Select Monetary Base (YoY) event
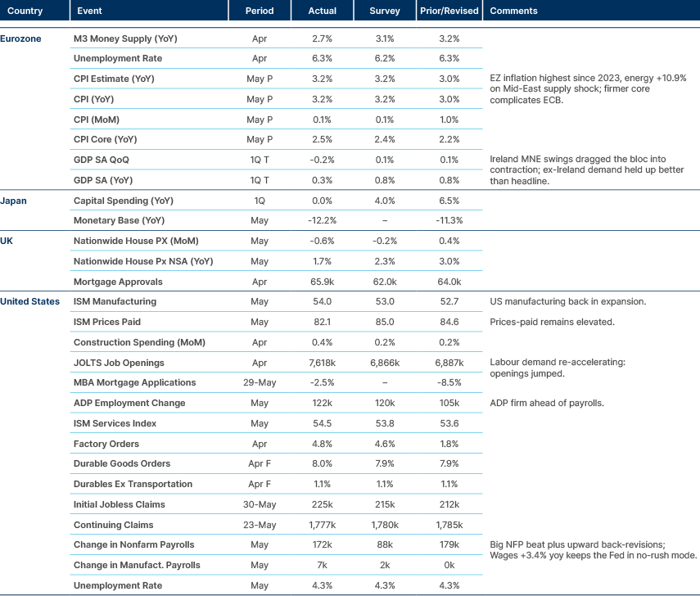 (120, 220)
